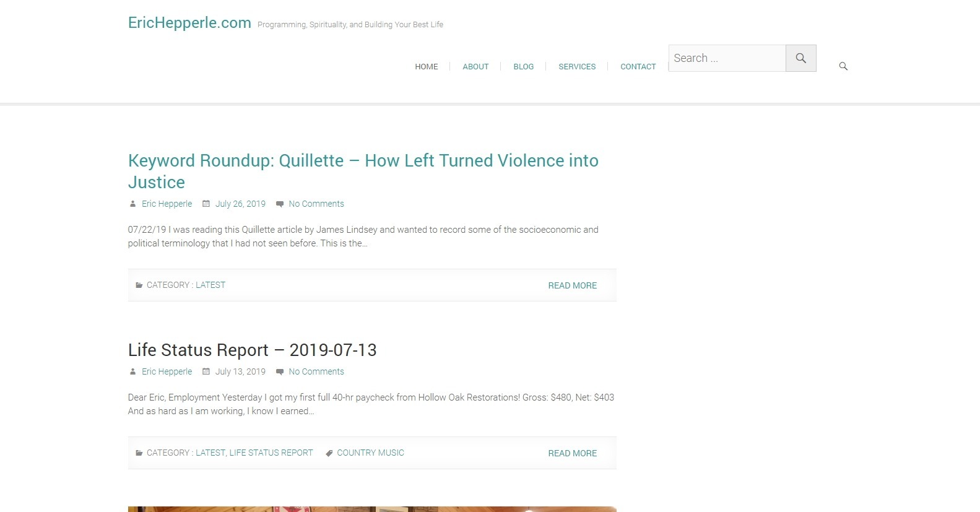This screenshot has width=980, height=512.
Task: Open the BLOG menu item
Action: 524,66
